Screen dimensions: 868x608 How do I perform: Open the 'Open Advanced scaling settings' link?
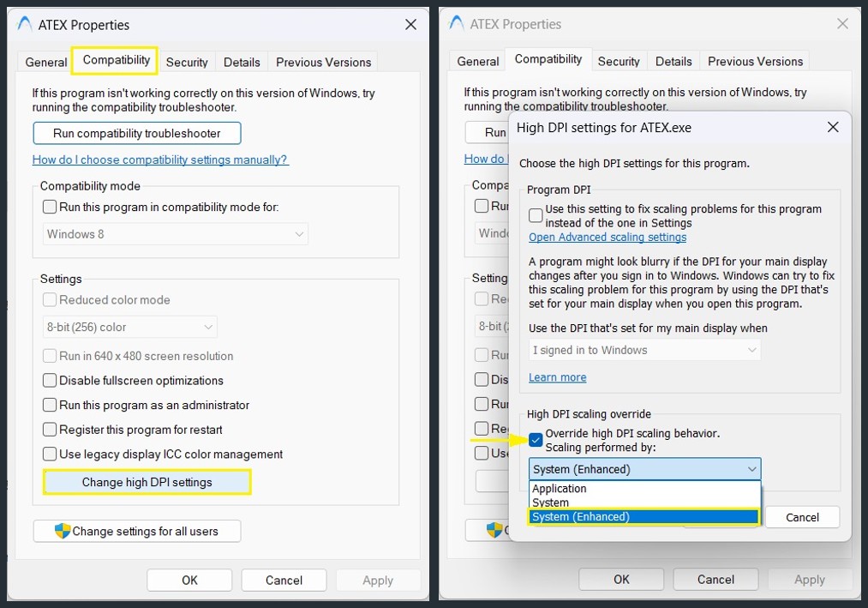click(608, 238)
